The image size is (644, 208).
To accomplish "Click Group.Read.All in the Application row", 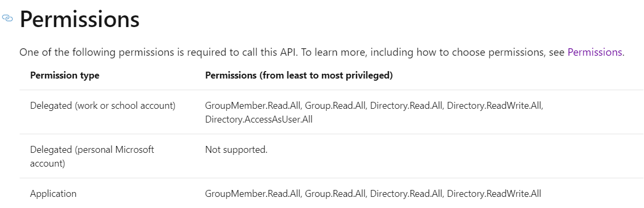I will (335, 194).
